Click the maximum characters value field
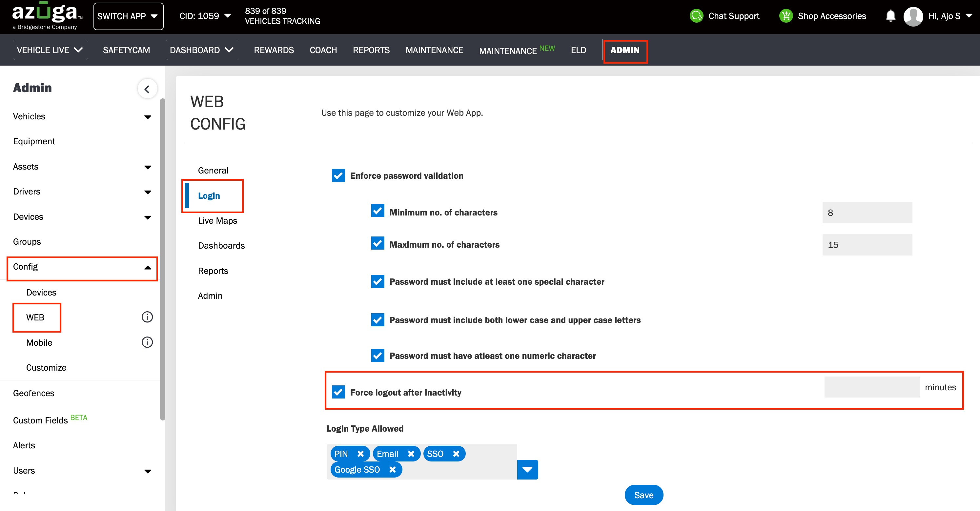This screenshot has height=511, width=980. (867, 245)
